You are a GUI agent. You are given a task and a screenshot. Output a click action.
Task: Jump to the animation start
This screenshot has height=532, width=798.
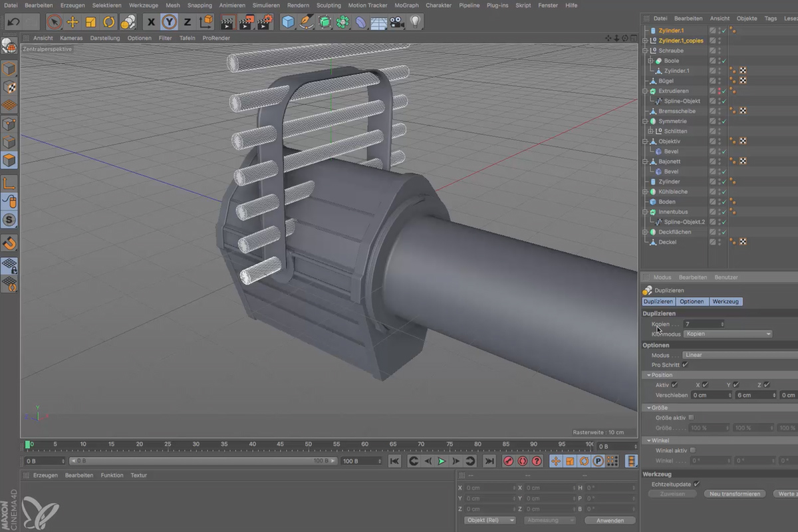coord(394,461)
